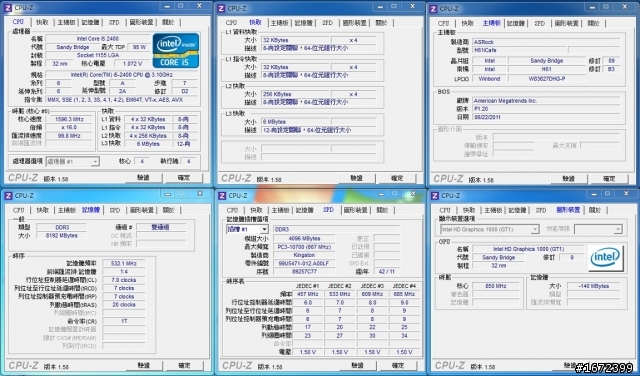
Task: Click 確定 button in the memory timings window
Action: coord(184,365)
